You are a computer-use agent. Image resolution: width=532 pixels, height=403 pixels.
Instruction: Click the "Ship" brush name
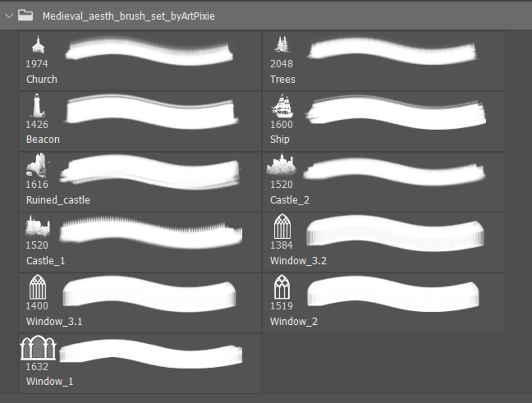[x=280, y=139]
